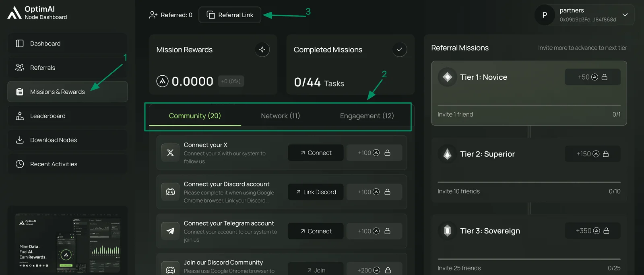Open Recent Activities in the sidebar

pyautogui.click(x=68, y=164)
